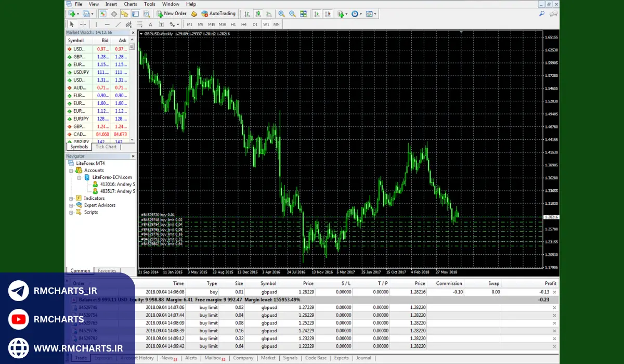Screen dimensions: 624x364
Task: Open the Journal tab in Terminal
Action: [x=363, y=358]
